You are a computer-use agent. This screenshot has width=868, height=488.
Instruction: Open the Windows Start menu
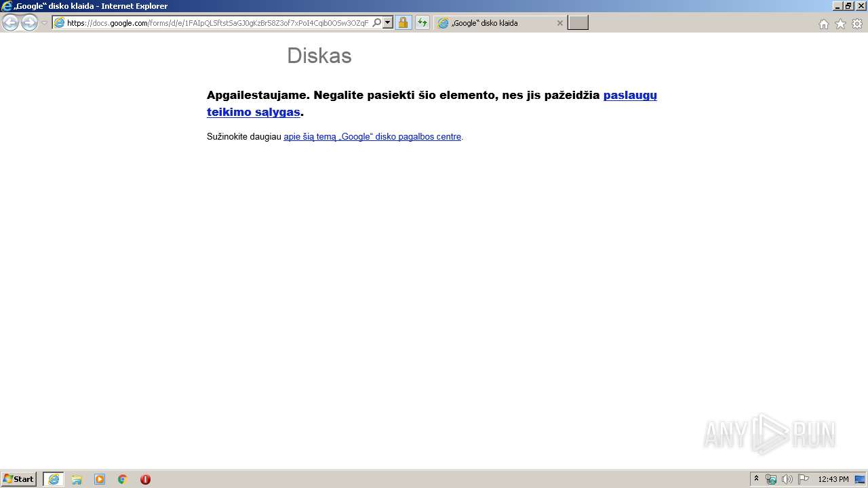[x=19, y=479]
